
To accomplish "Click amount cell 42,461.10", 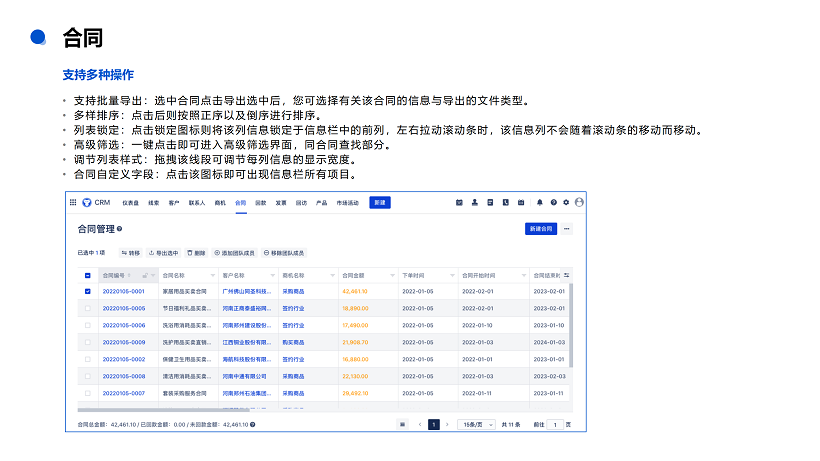I will tap(355, 292).
